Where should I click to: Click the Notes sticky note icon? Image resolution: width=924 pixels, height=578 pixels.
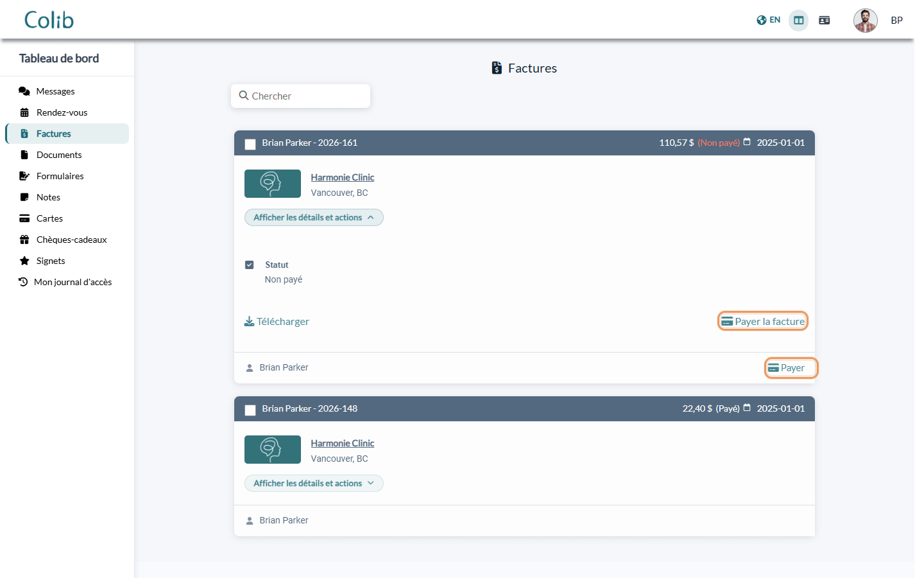pos(24,197)
